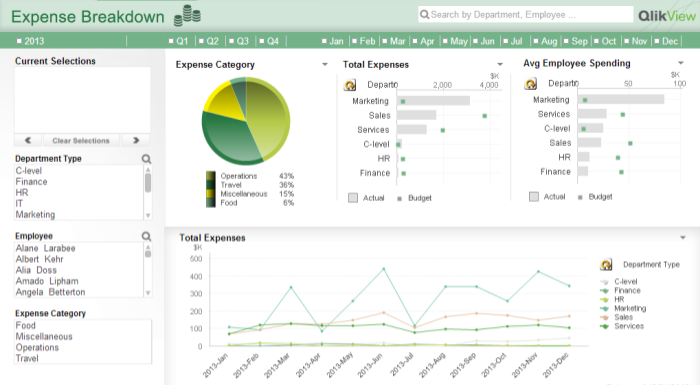Click the coin stack icon beside Expense Breakdown

tap(187, 16)
